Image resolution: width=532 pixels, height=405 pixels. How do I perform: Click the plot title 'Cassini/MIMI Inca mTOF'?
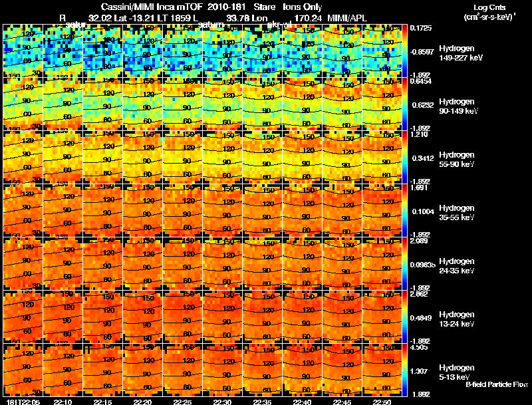point(152,7)
